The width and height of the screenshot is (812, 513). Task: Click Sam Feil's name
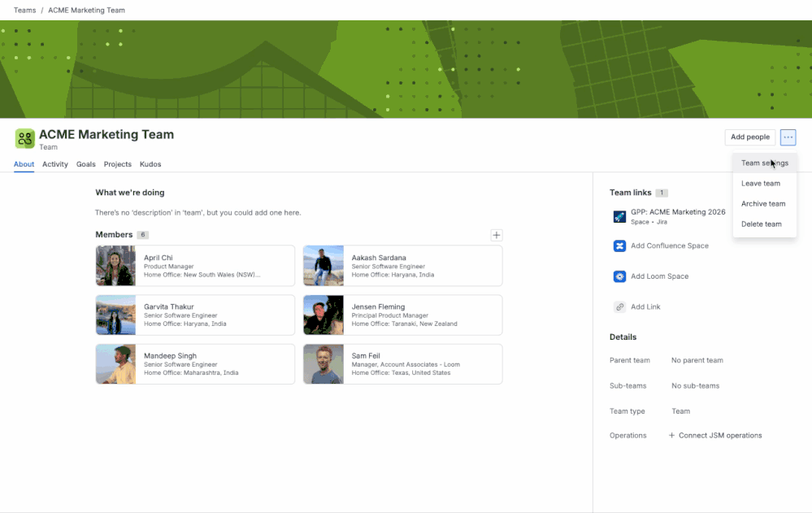tap(366, 357)
